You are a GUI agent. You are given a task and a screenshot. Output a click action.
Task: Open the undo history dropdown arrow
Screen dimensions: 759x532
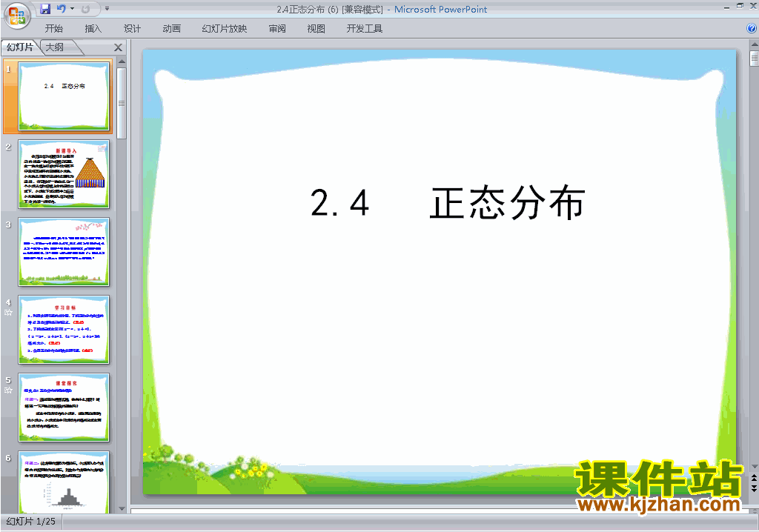tap(72, 9)
